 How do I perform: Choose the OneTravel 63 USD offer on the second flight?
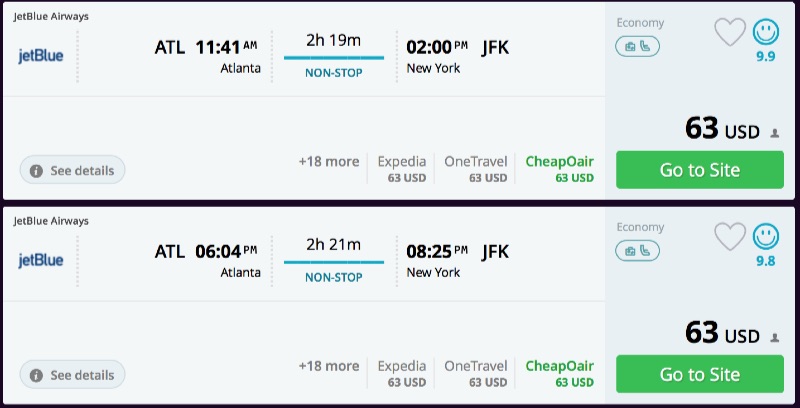(x=475, y=374)
